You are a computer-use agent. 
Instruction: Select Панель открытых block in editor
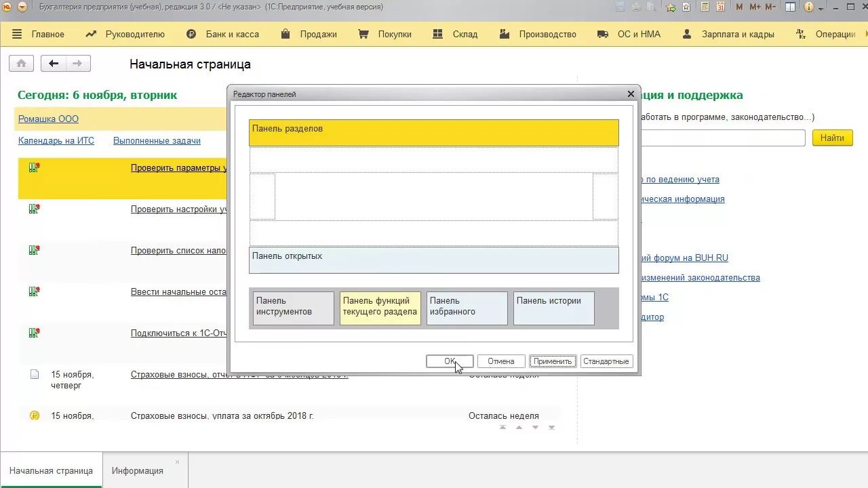tap(434, 260)
